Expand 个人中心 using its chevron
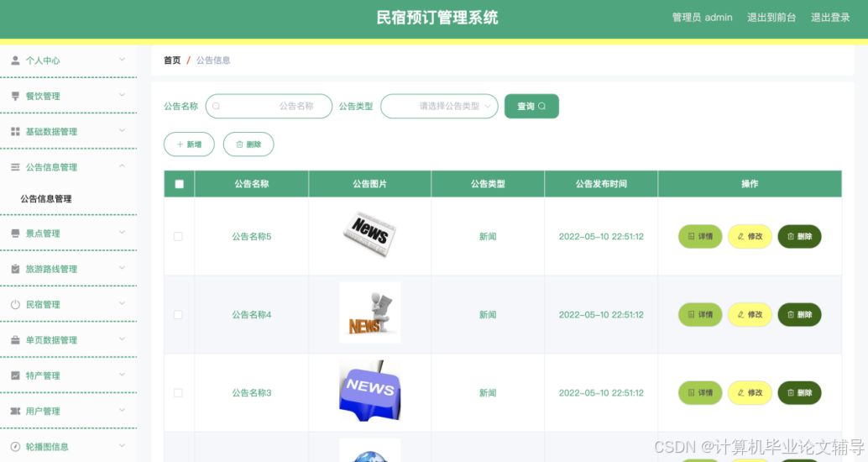Screen dimensions: 868x462 pyautogui.click(x=122, y=60)
